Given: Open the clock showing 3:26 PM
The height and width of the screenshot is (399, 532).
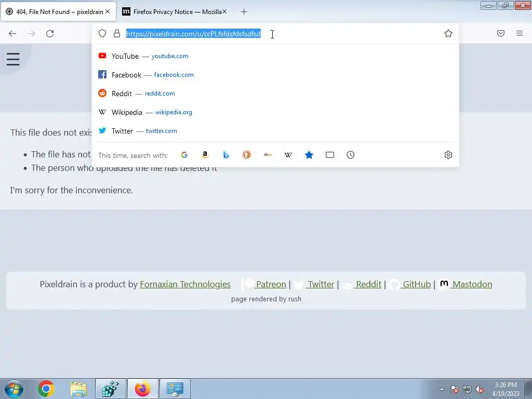Looking at the screenshot, I should pos(506,389).
